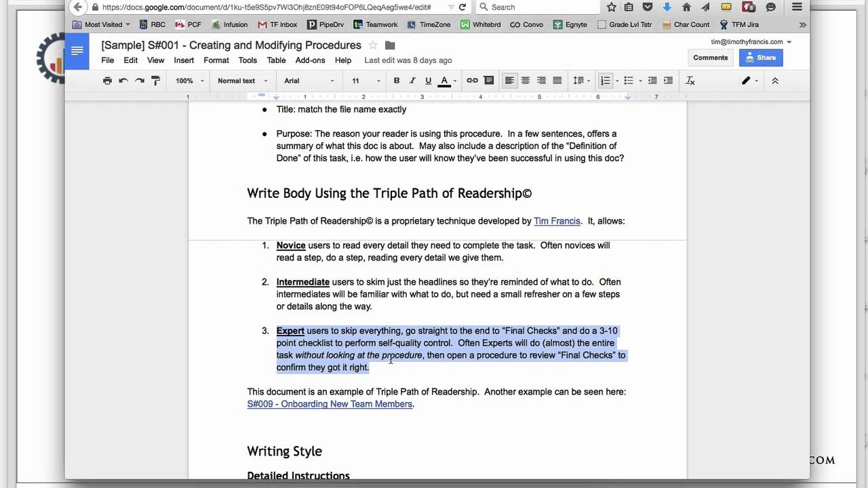Toggle italic formatting
Viewport: 868px width, 488px height.
(412, 81)
